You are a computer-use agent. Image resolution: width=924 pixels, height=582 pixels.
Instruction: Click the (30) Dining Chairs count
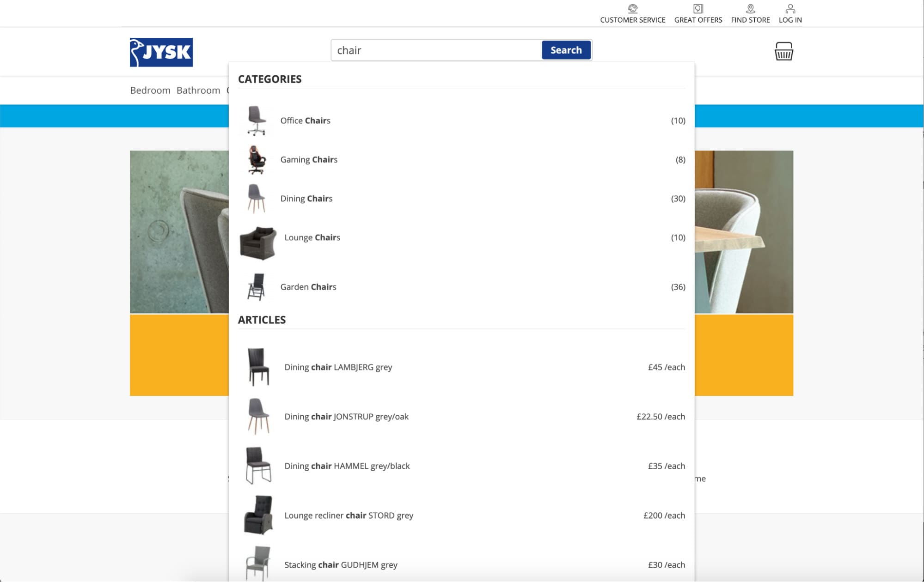click(678, 199)
